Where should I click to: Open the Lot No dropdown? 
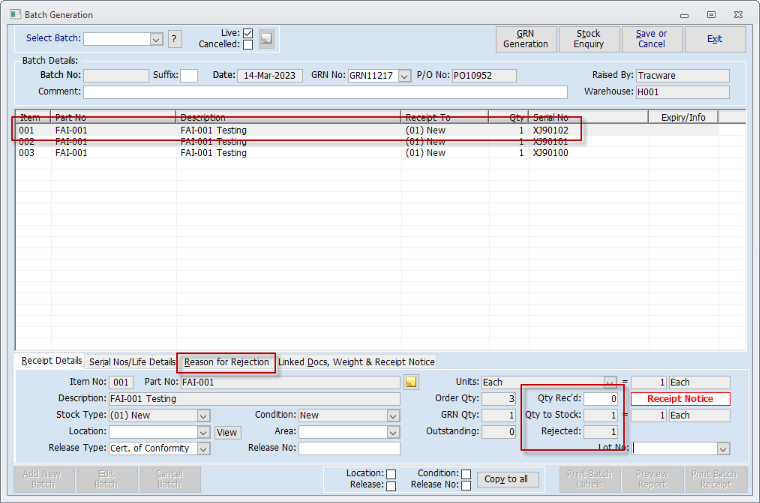point(723,449)
